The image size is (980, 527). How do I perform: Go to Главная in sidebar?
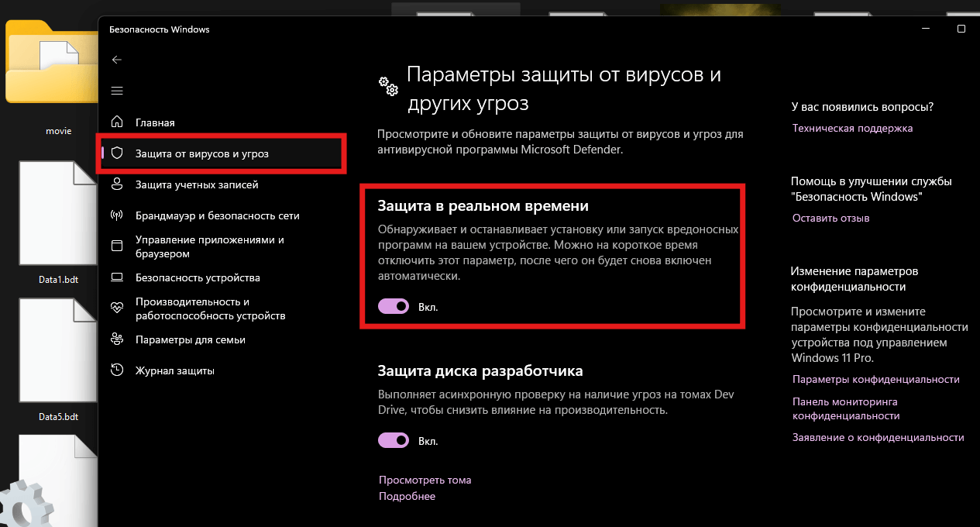155,122
